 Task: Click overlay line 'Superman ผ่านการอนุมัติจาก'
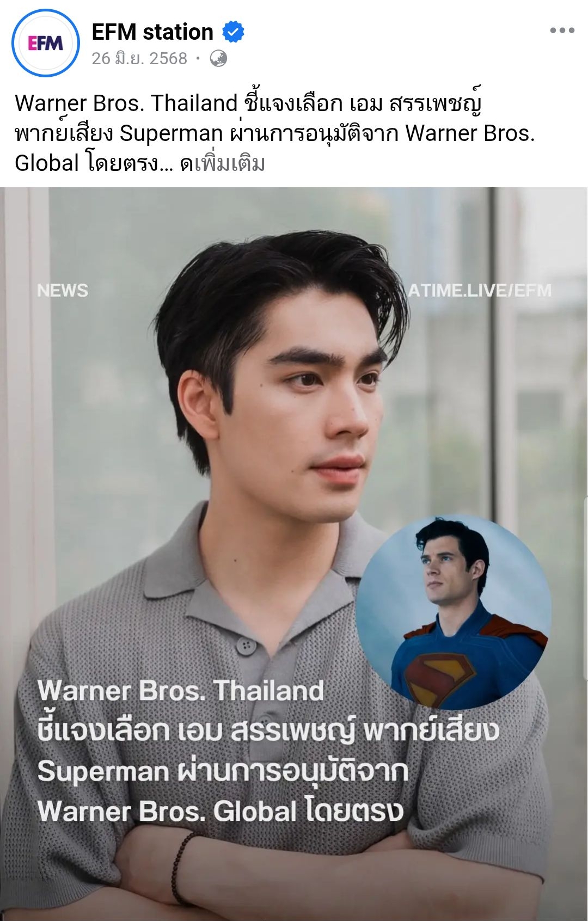(x=223, y=771)
